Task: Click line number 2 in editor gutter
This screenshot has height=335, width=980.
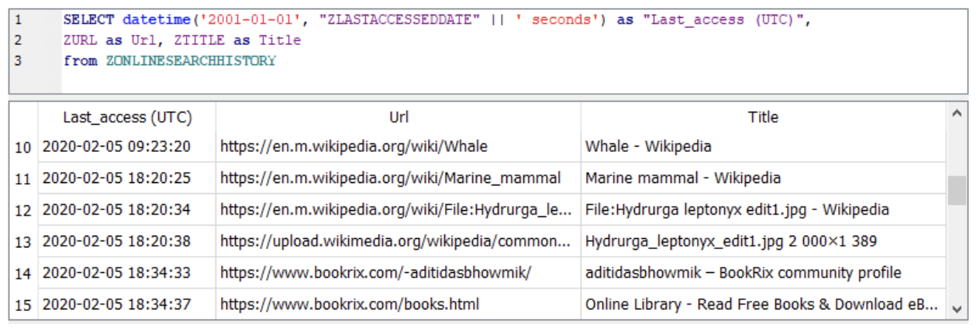Action: [19, 40]
